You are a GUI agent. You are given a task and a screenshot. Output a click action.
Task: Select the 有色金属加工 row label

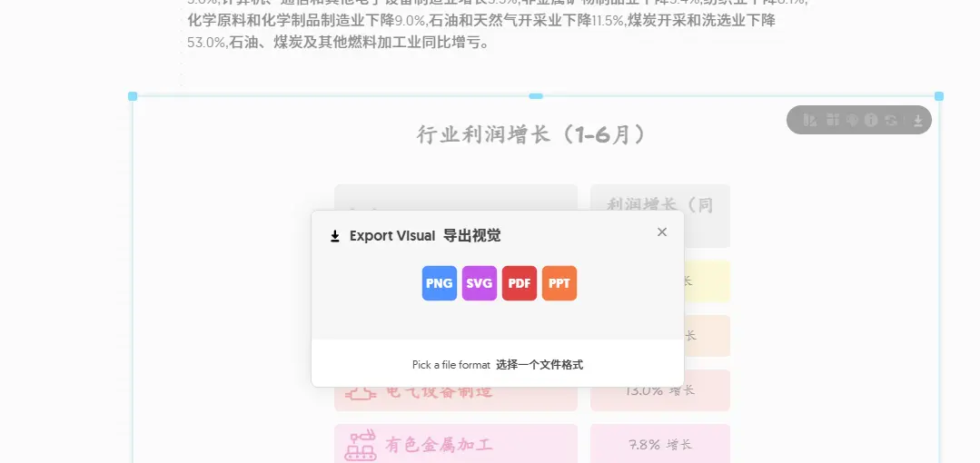440,445
